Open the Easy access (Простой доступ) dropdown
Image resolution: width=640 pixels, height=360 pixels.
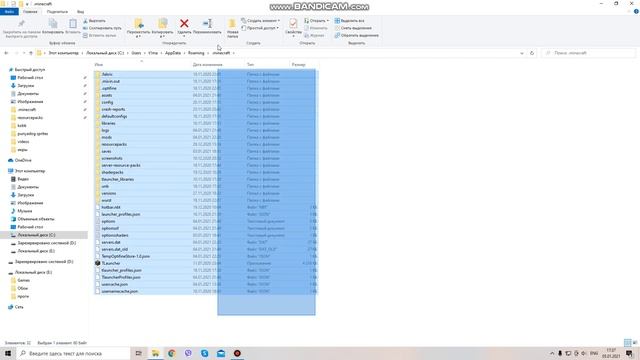point(260,28)
